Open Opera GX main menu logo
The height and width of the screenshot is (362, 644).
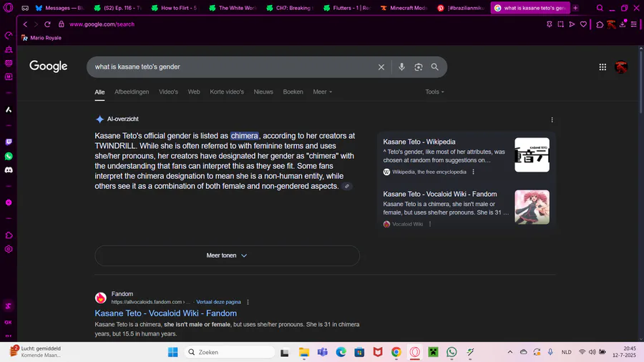8,8
